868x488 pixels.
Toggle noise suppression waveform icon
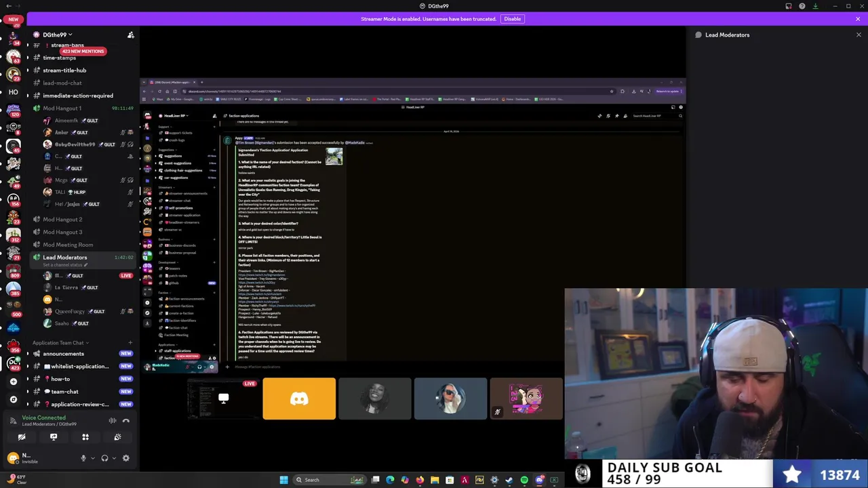(113, 421)
